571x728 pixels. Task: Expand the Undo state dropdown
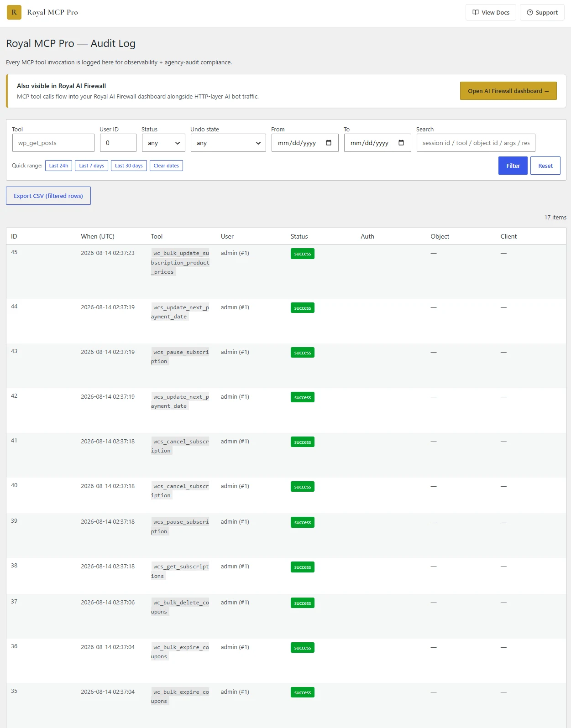click(x=228, y=143)
